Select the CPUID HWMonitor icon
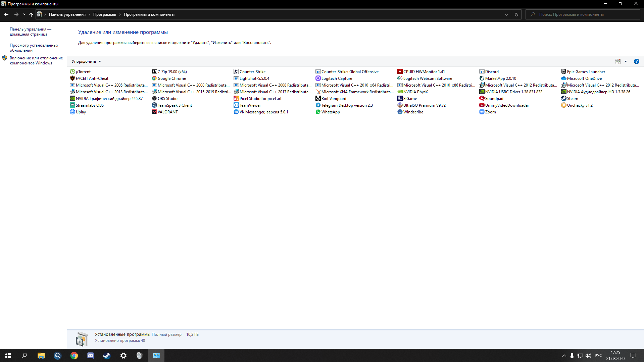The image size is (644, 362). click(400, 72)
